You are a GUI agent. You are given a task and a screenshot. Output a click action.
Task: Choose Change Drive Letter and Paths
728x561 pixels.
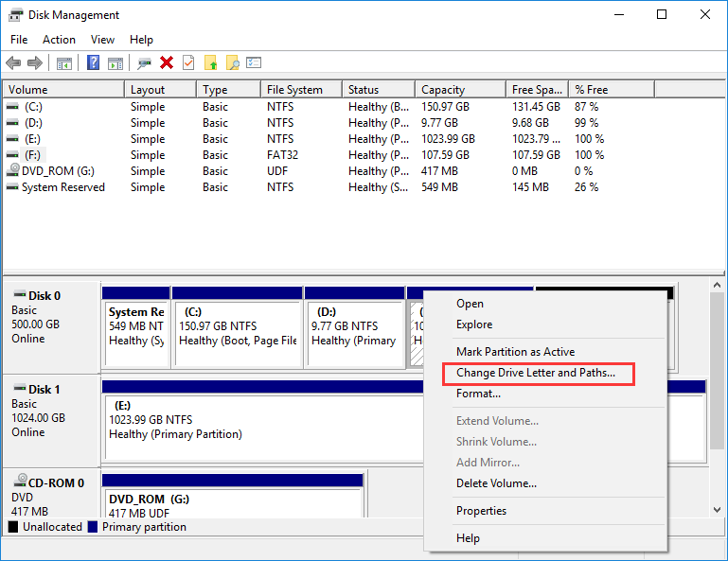(536, 373)
